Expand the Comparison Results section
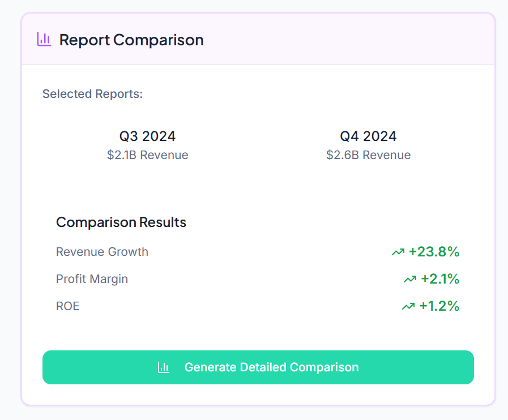 [121, 222]
